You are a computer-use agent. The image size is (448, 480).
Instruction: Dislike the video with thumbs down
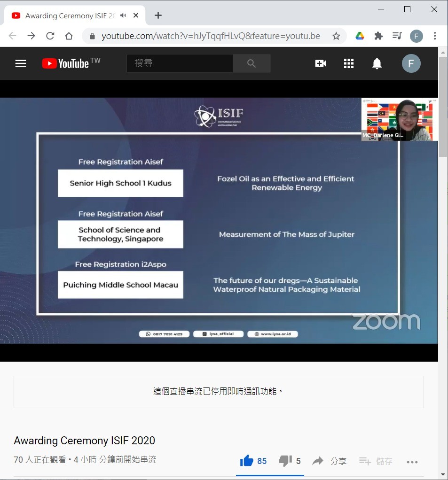coord(285,461)
